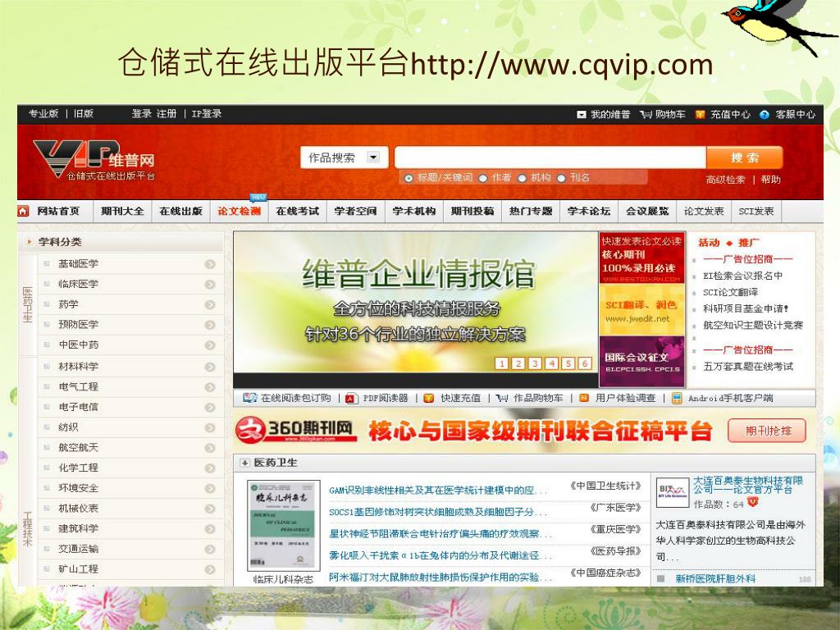Screen dimensions: 840x630
Task: Open the 期刊大全 menu tab
Action: (x=123, y=211)
